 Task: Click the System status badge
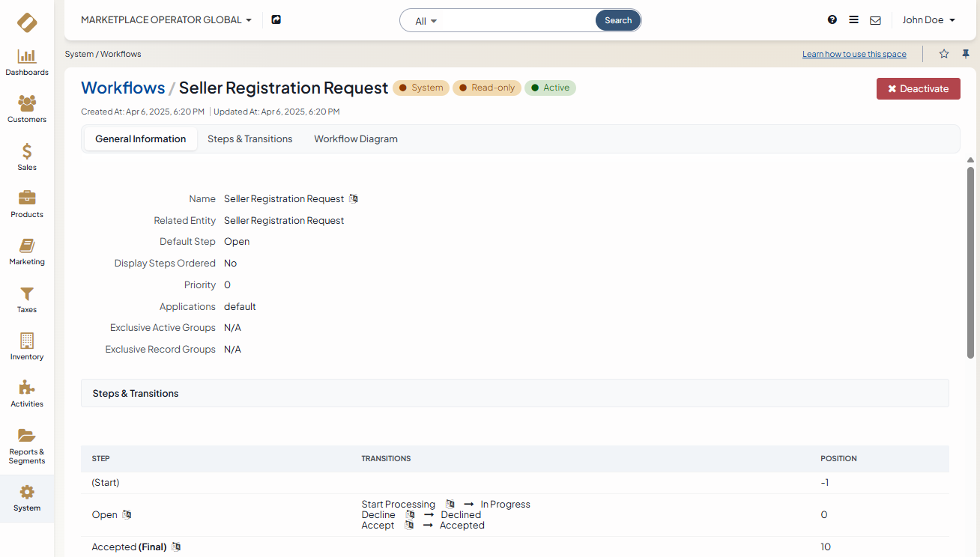click(420, 88)
